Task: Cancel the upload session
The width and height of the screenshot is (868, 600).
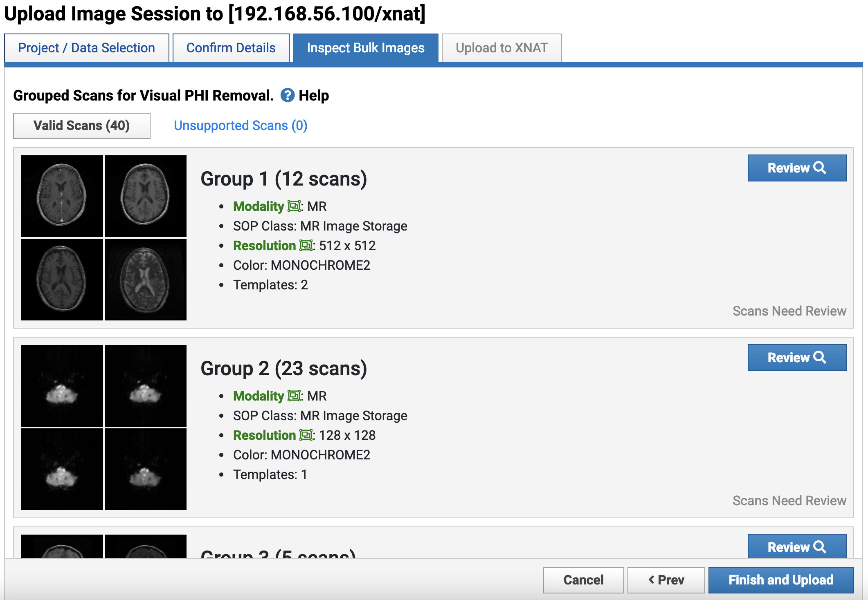Action: pyautogui.click(x=583, y=580)
